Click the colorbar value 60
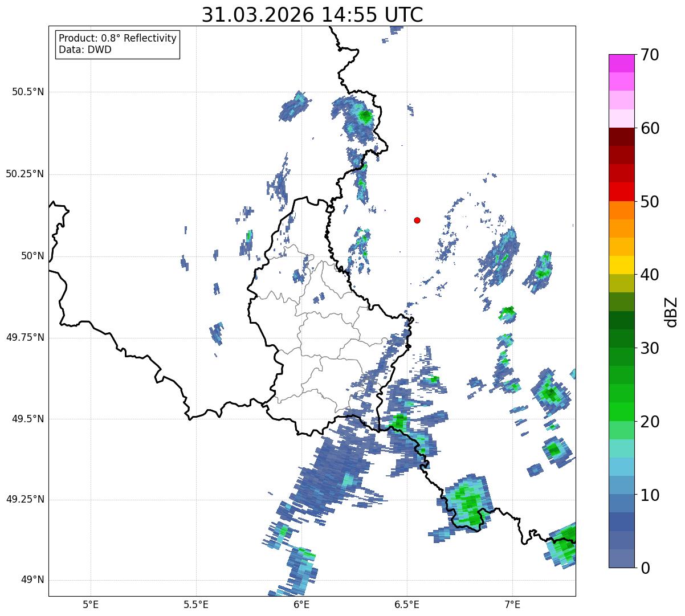The image size is (685, 616). (650, 128)
